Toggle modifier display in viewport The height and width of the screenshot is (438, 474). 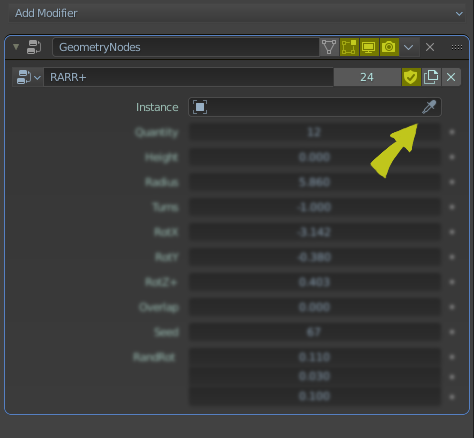(x=369, y=47)
